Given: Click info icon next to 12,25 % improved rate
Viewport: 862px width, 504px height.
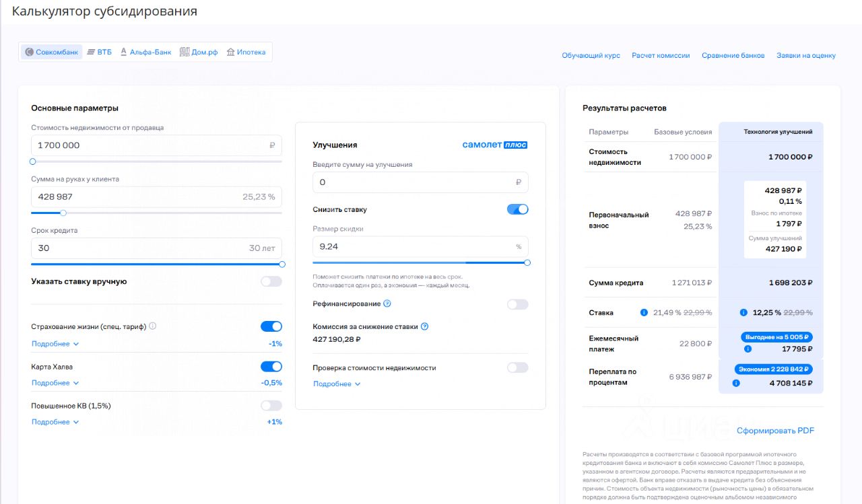Looking at the screenshot, I should 743,313.
